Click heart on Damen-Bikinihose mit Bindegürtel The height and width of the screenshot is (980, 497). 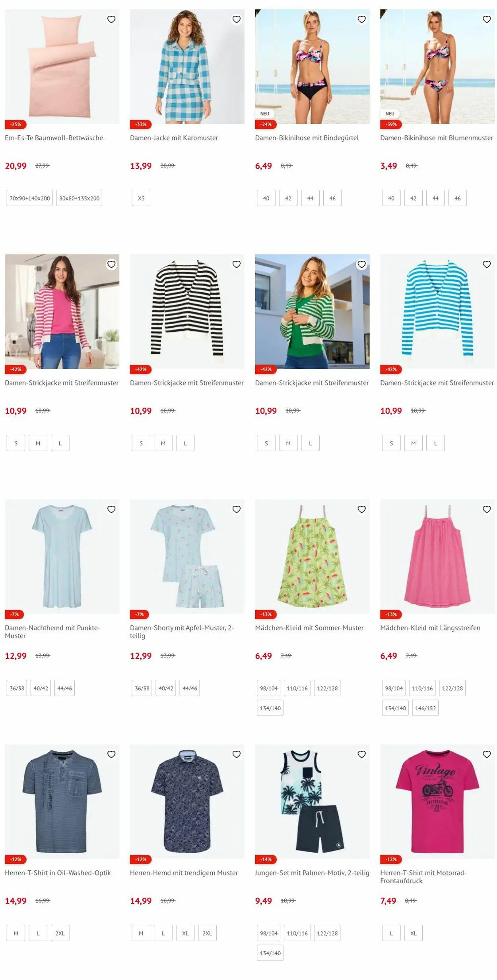(x=361, y=19)
